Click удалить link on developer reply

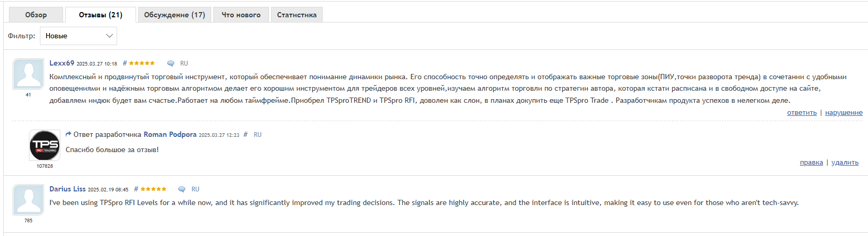point(844,163)
